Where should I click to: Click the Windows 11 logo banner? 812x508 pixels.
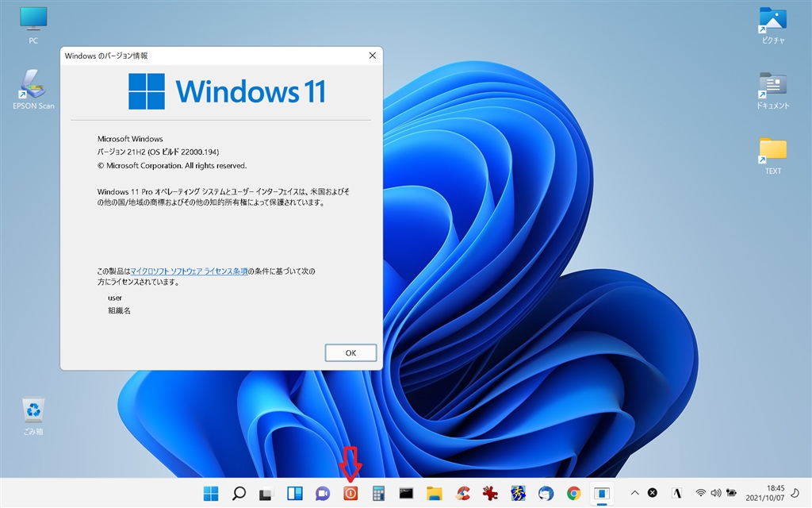227,91
